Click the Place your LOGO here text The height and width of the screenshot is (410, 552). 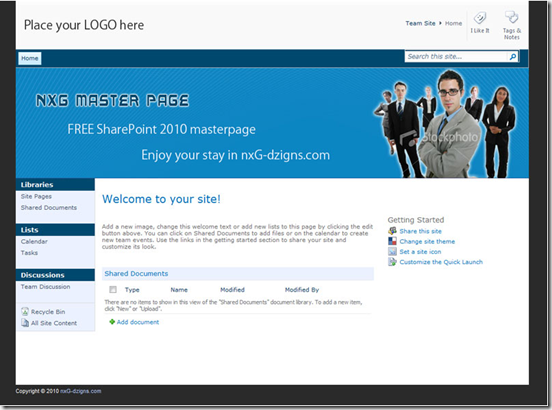pos(84,25)
